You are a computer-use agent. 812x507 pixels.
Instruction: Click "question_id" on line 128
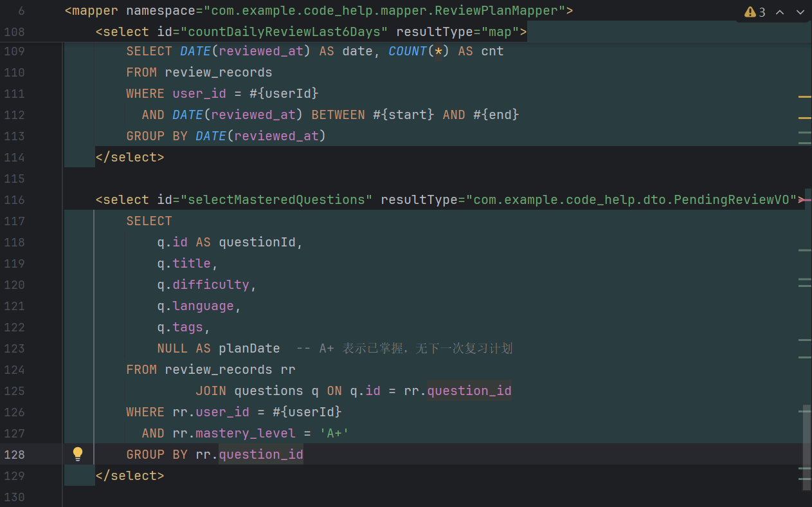[261, 455]
